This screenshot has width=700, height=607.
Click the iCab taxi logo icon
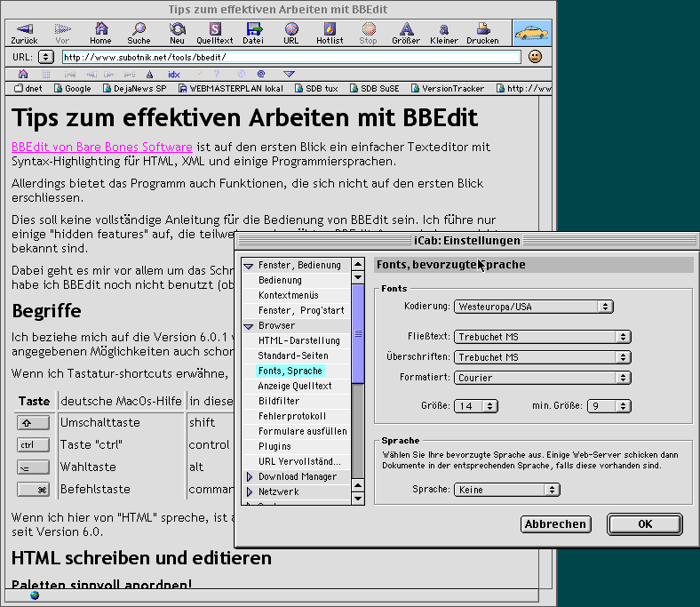click(532, 33)
